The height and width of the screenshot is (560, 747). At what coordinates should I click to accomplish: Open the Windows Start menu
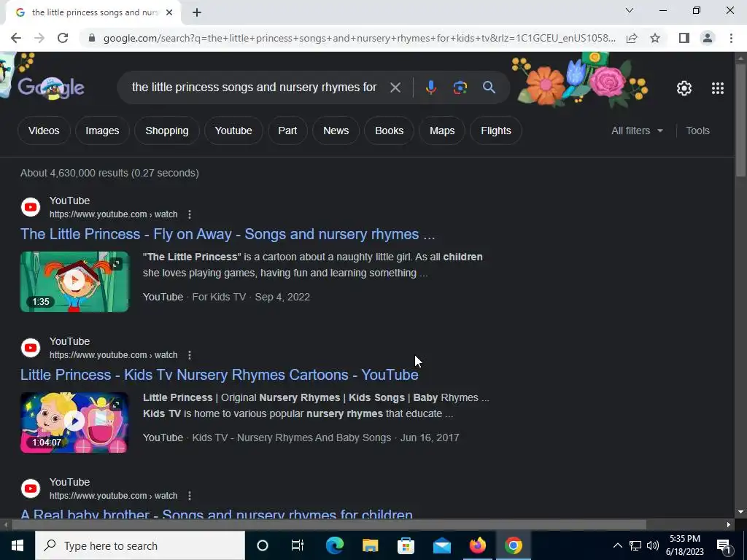pyautogui.click(x=18, y=545)
